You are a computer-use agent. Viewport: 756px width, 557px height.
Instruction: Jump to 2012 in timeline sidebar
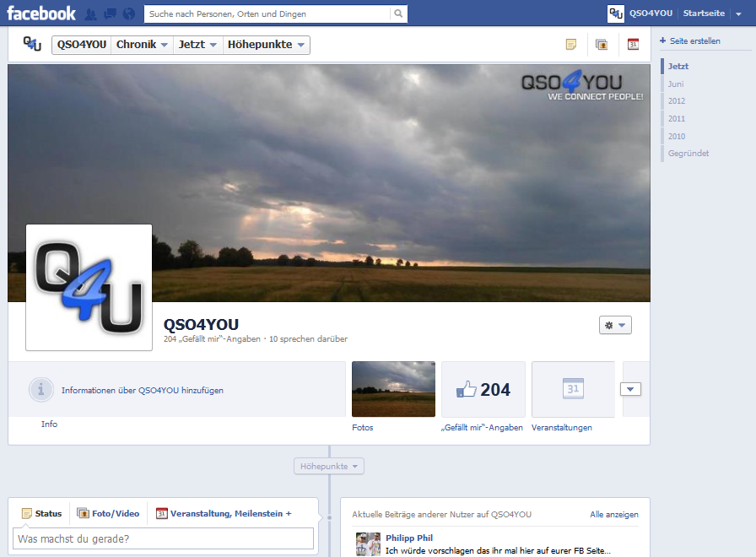pyautogui.click(x=677, y=100)
